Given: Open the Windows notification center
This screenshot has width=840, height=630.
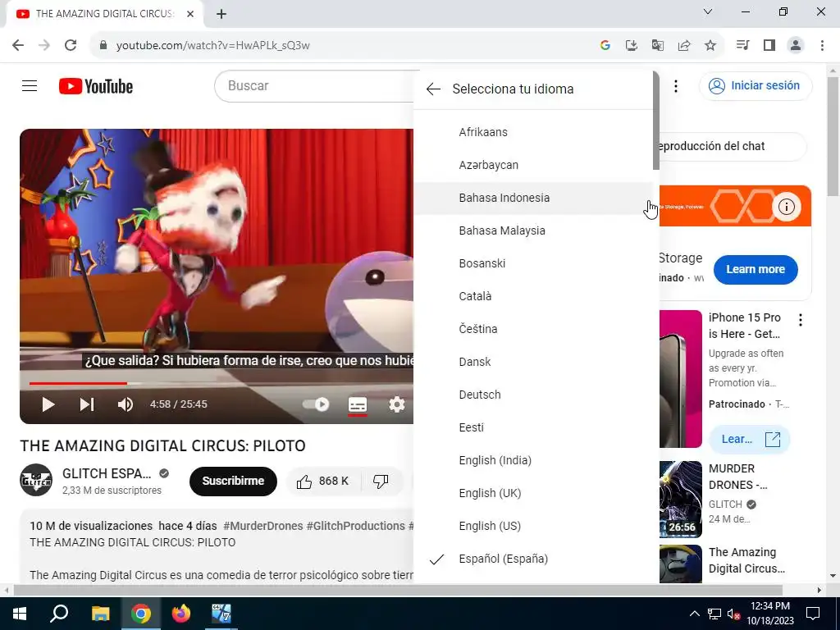Looking at the screenshot, I should (x=813, y=614).
